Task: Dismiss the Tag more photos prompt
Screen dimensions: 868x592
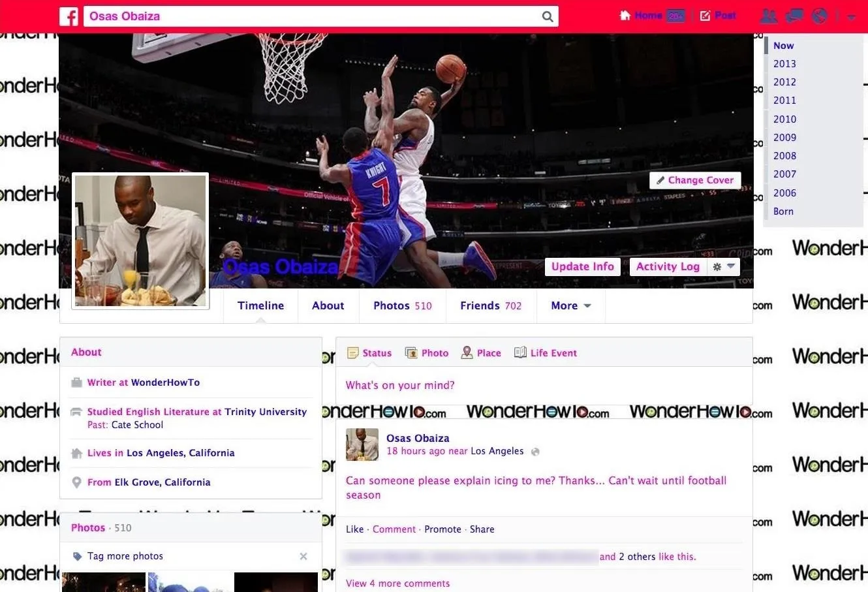Action: 303,557
